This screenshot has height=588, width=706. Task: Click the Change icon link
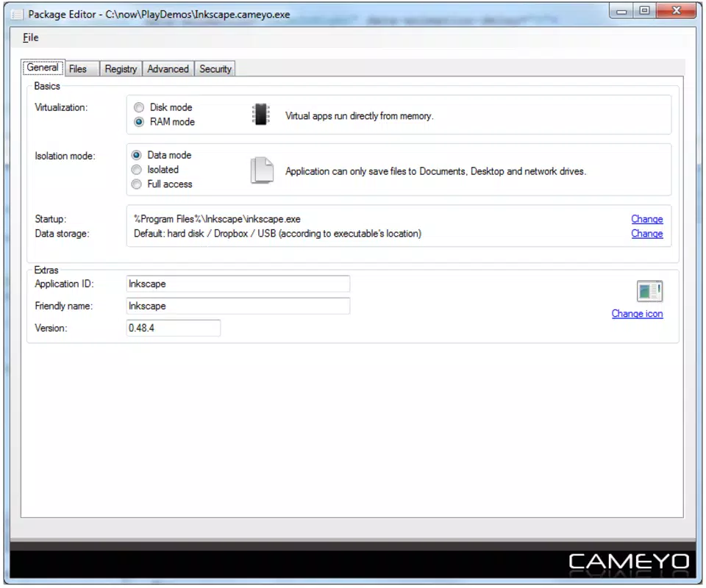point(637,314)
